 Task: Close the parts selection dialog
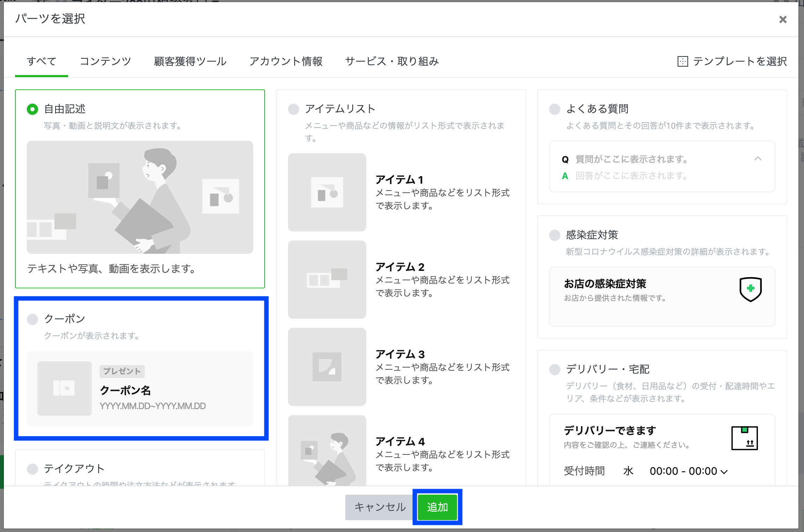tap(783, 20)
